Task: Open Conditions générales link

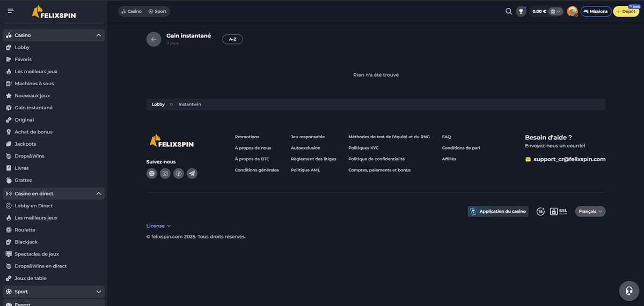Action: 257,170
